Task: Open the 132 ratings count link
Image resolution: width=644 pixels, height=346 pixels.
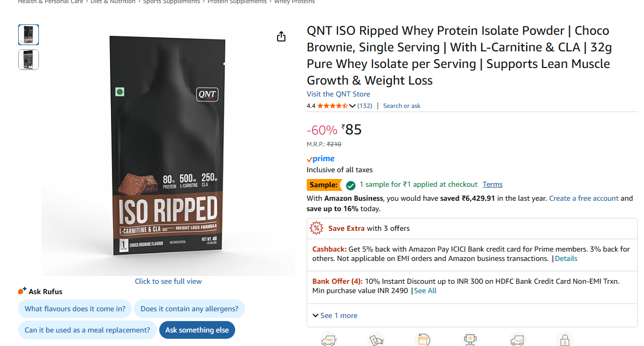Action: coord(365,106)
